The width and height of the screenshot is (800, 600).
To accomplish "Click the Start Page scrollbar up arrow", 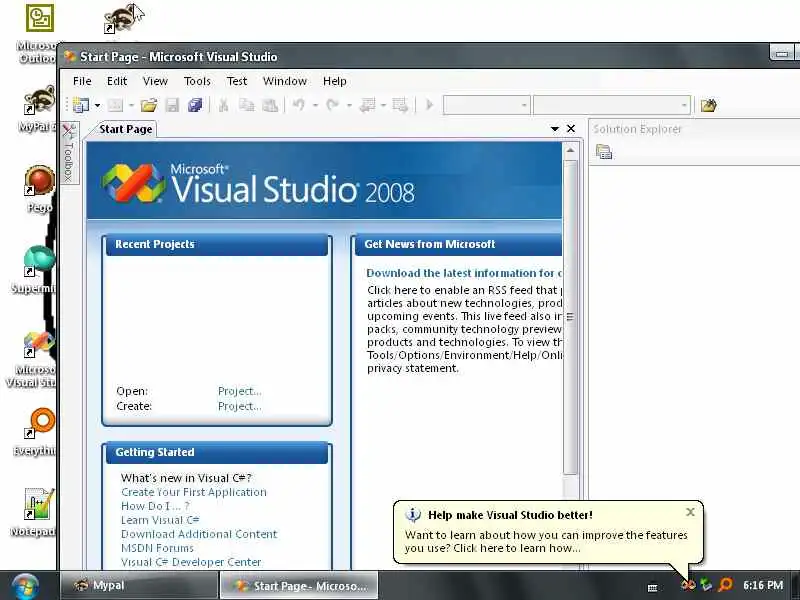I will (570, 151).
